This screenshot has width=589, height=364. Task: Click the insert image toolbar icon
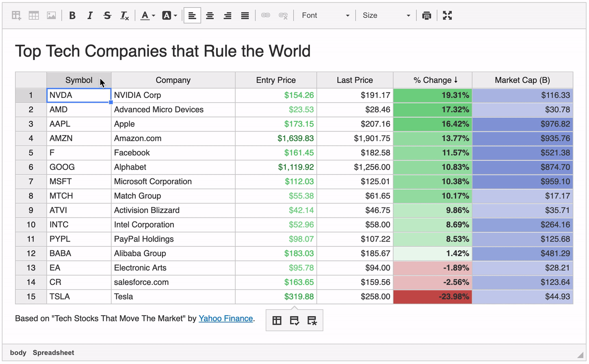[x=51, y=15]
